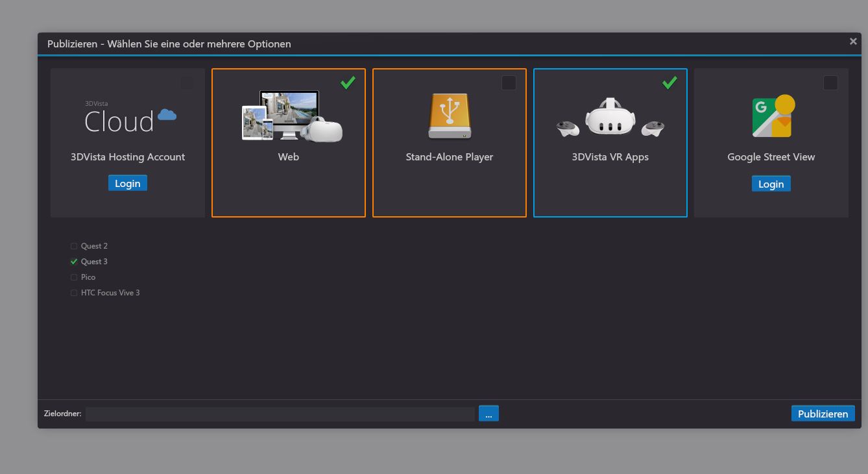Click the 'Quest 3' text label
The width and height of the screenshot is (868, 474).
click(x=95, y=262)
